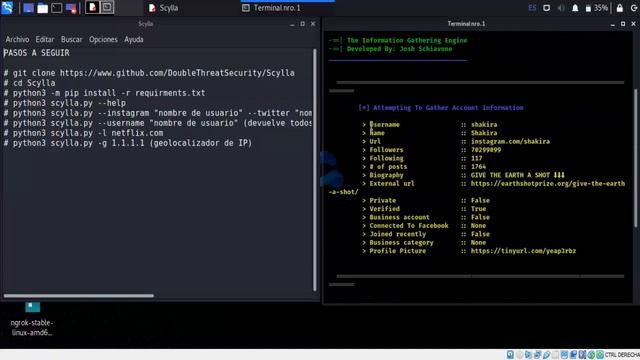Lock the screen with padlock icon

click(x=620, y=8)
